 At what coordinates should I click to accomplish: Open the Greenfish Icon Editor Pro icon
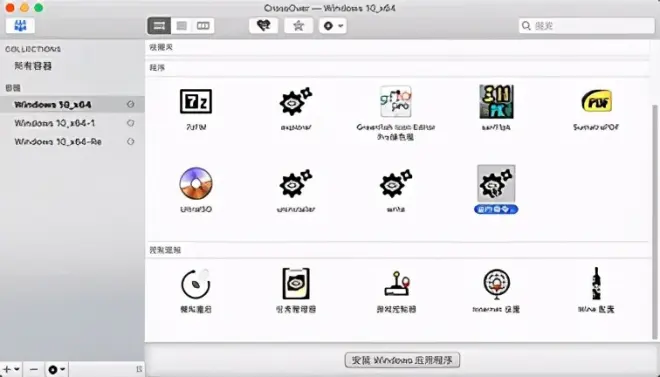[396, 101]
